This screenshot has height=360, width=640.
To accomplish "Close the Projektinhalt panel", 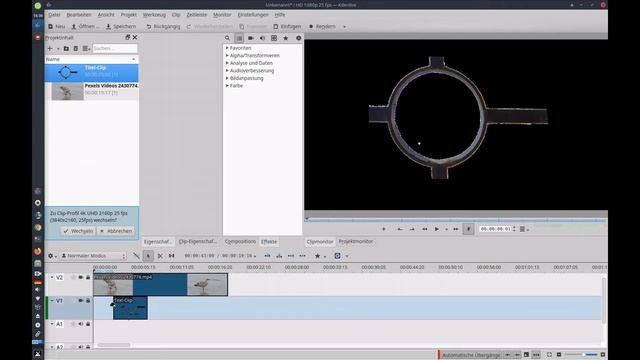I will (x=135, y=37).
